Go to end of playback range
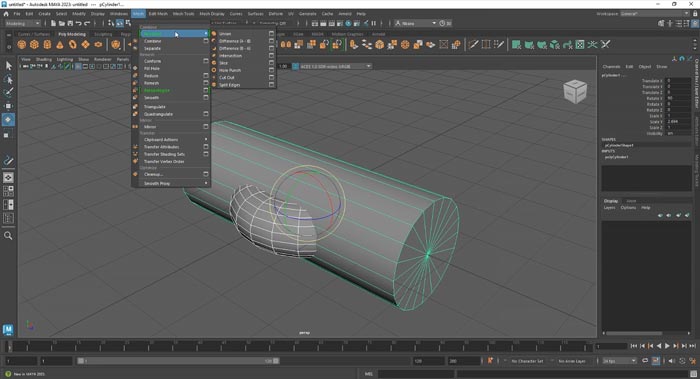The height and width of the screenshot is (379, 700). (692, 346)
